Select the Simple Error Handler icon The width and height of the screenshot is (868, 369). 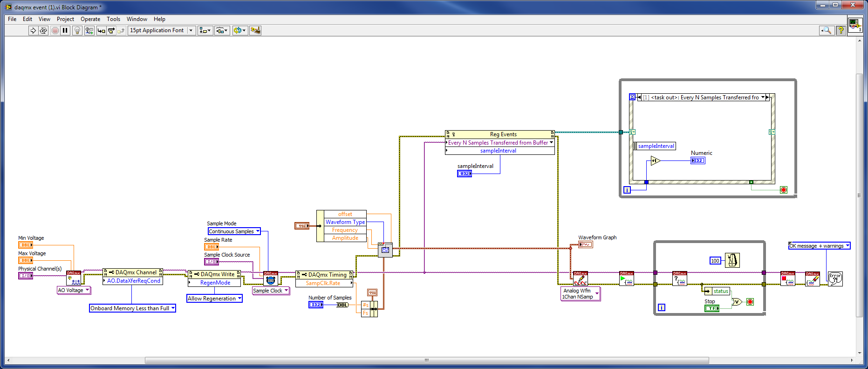point(835,279)
